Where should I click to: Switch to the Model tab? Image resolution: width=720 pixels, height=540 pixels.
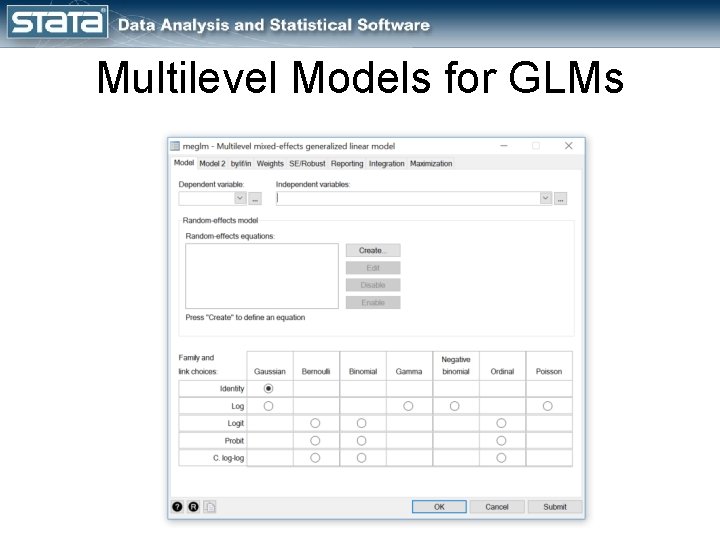point(184,163)
